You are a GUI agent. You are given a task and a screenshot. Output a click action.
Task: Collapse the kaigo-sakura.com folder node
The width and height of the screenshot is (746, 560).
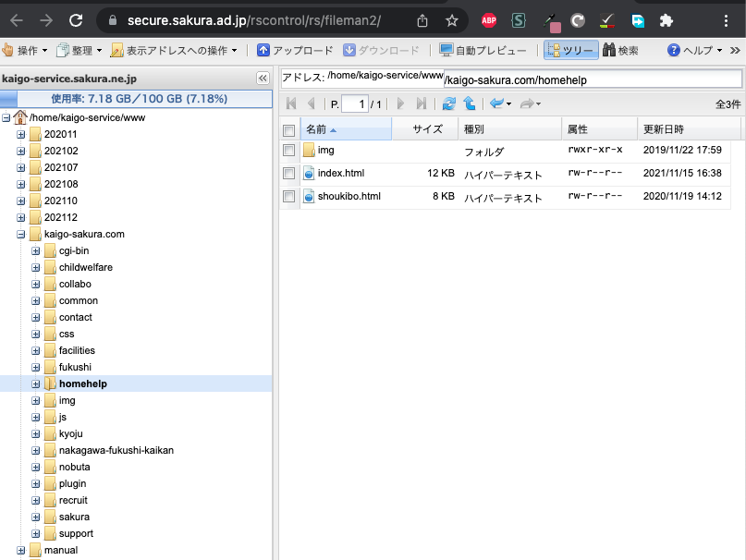pyautogui.click(x=21, y=235)
